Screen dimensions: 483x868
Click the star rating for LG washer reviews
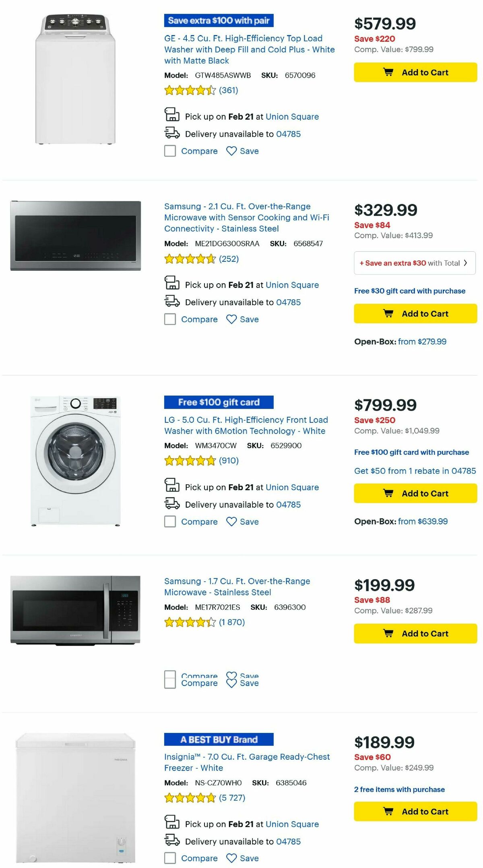(x=189, y=460)
